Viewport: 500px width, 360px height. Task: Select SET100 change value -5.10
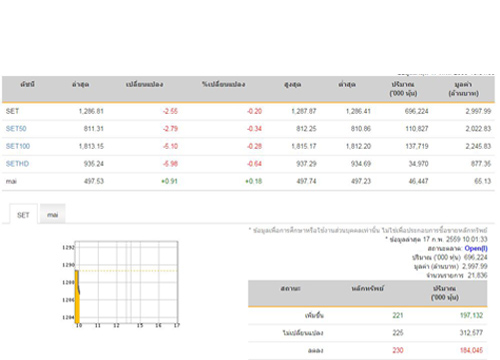coord(170,146)
